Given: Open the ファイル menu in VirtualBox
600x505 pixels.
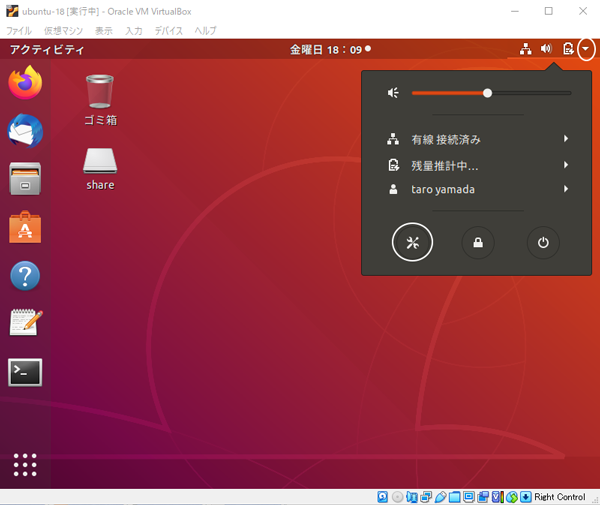Looking at the screenshot, I should point(19,31).
